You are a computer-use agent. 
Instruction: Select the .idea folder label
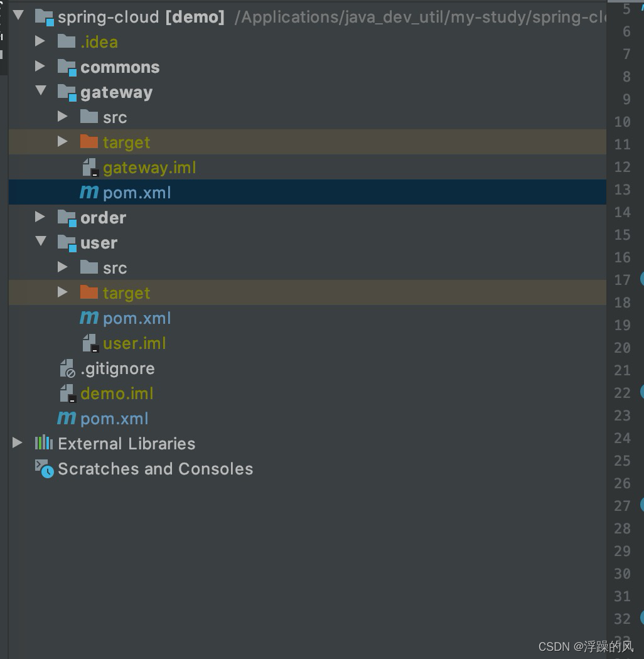[x=99, y=42]
